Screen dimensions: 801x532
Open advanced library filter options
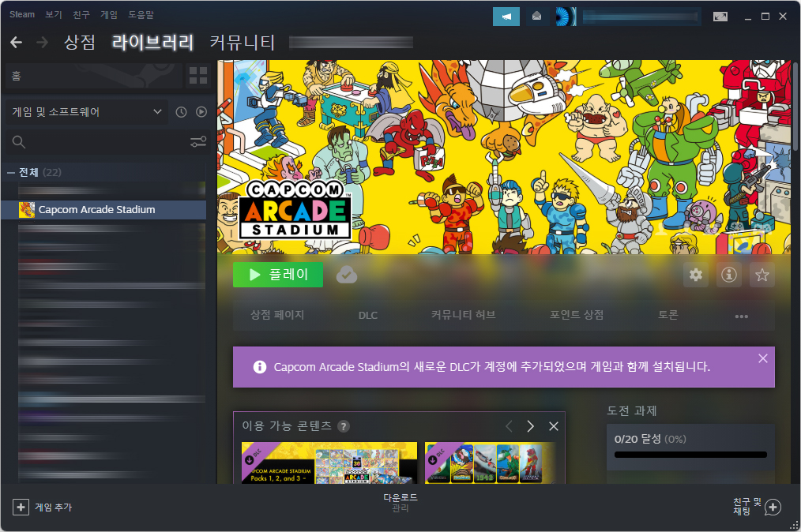[x=198, y=141]
